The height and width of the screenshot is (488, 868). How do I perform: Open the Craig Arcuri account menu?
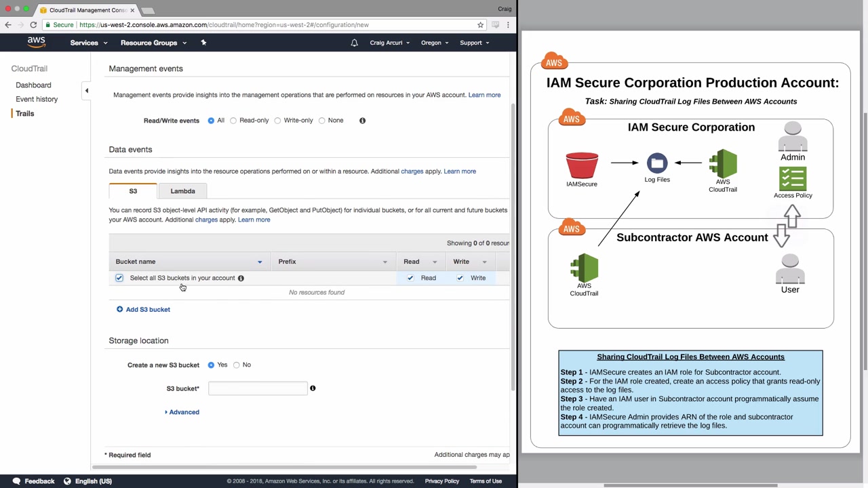[x=390, y=43]
